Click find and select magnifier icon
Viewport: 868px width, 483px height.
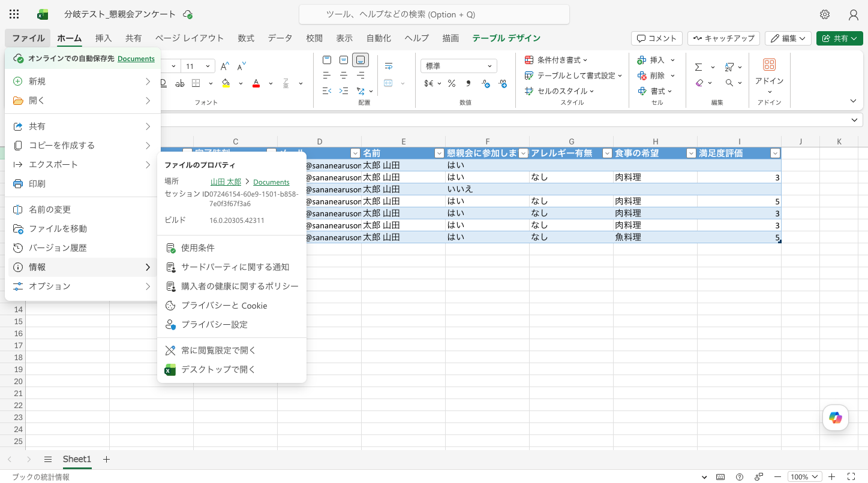pyautogui.click(x=729, y=83)
